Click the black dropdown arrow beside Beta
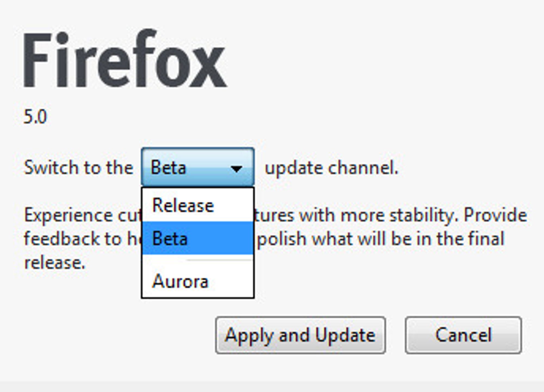The image size is (544, 392). pos(236,169)
